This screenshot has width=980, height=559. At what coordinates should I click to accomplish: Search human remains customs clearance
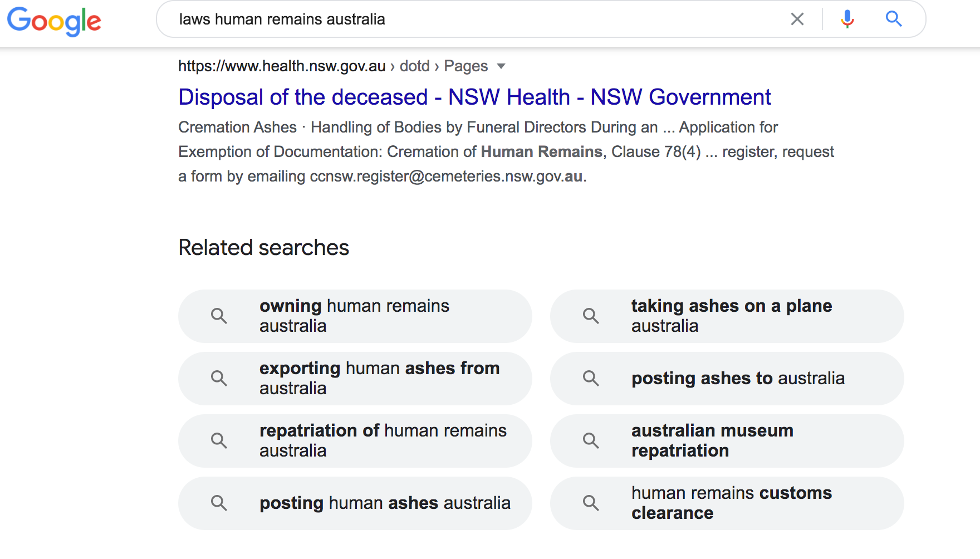click(727, 503)
